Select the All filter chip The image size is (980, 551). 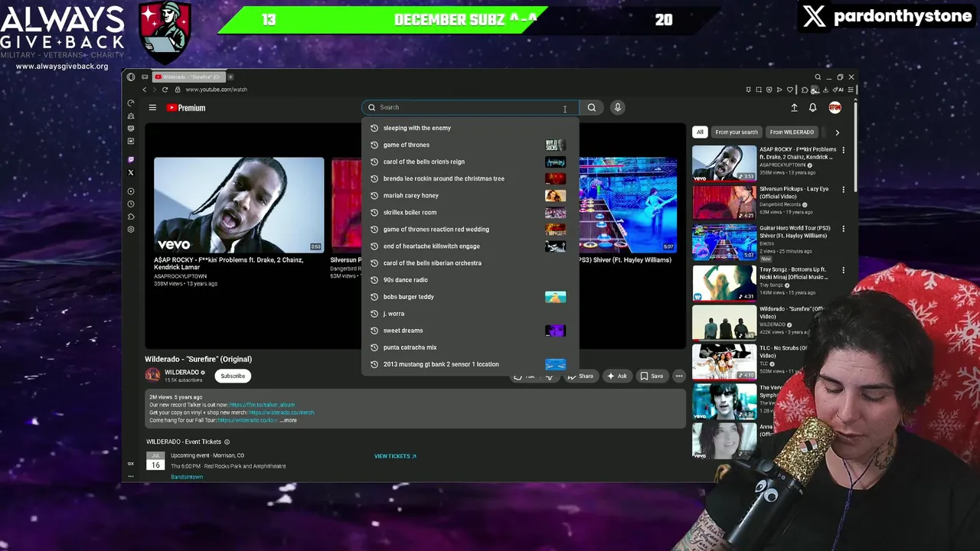pos(700,132)
